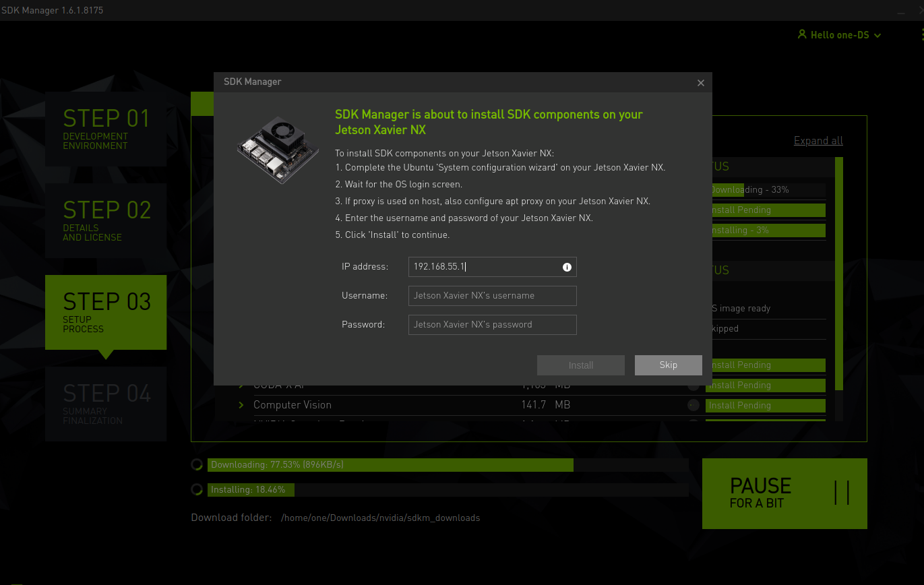Viewport: 924px width, 585px height.
Task: Click the Password input field
Action: pyautogui.click(x=493, y=325)
